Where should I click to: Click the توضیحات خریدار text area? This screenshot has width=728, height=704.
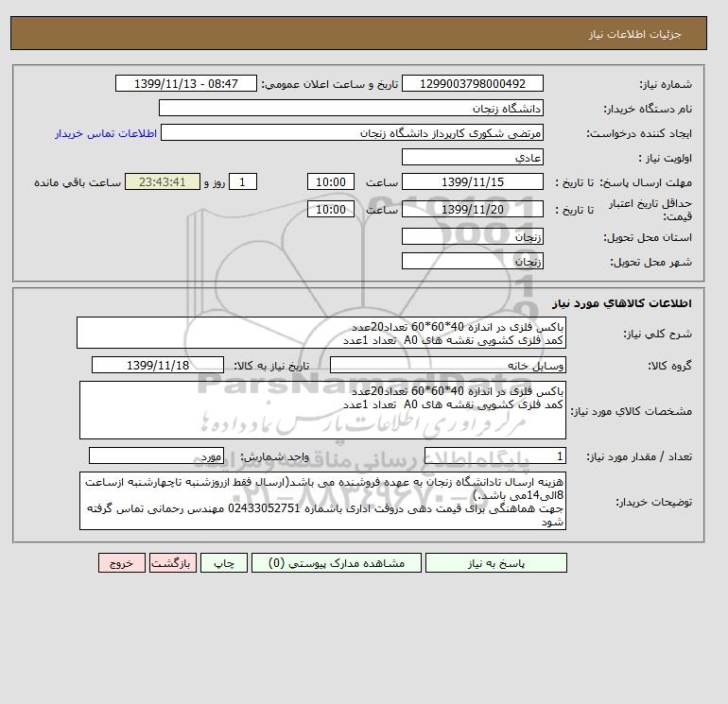tap(322, 501)
